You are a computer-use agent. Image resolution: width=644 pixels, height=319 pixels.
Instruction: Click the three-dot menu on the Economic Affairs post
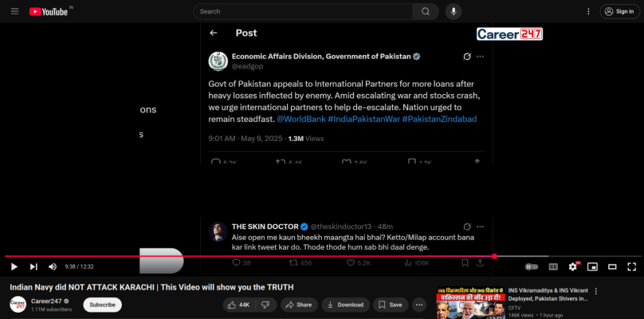(x=480, y=57)
